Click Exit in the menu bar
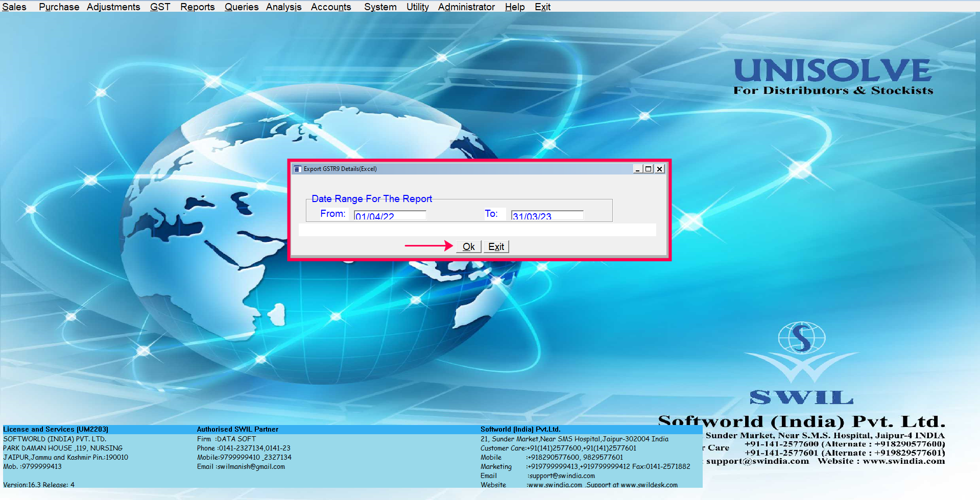The width and height of the screenshot is (980, 500). point(542,7)
